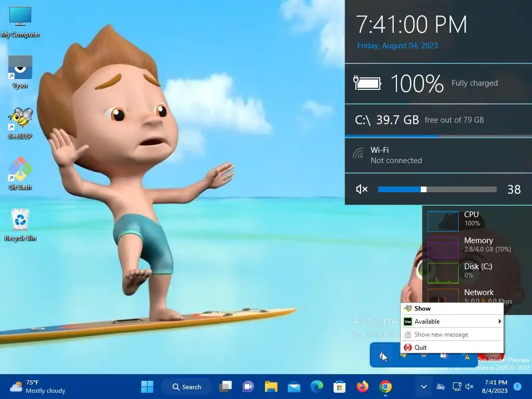The height and width of the screenshot is (399, 532).
Task: Open the network tray icon
Action: tap(457, 387)
